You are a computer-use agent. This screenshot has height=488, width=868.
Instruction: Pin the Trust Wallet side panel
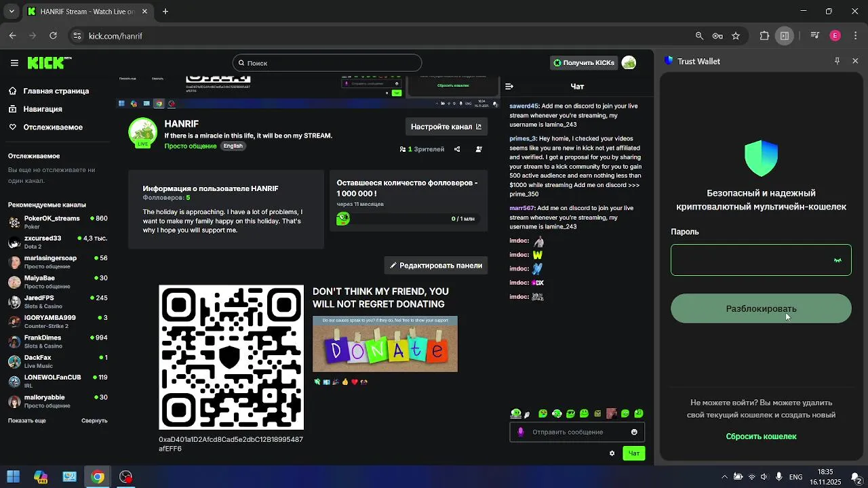[837, 61]
